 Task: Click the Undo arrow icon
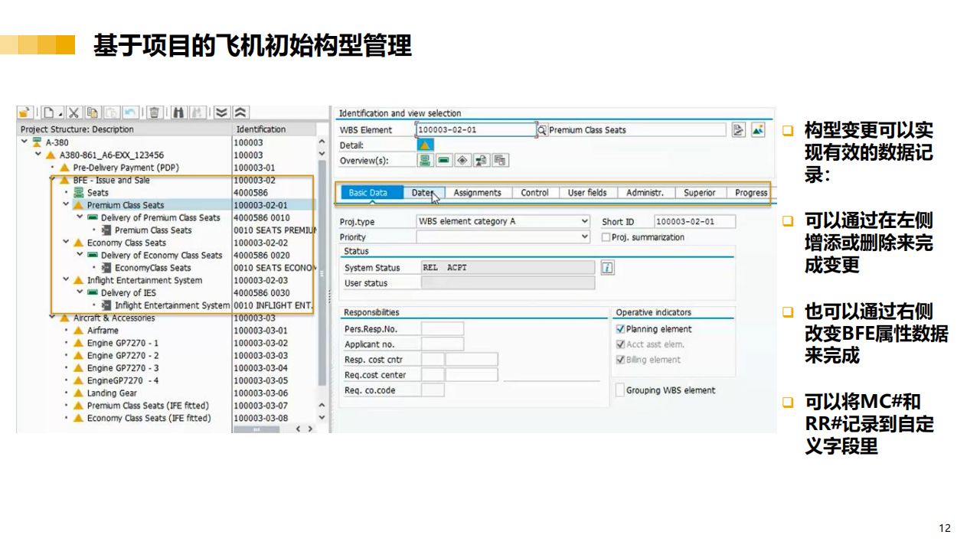(129, 112)
